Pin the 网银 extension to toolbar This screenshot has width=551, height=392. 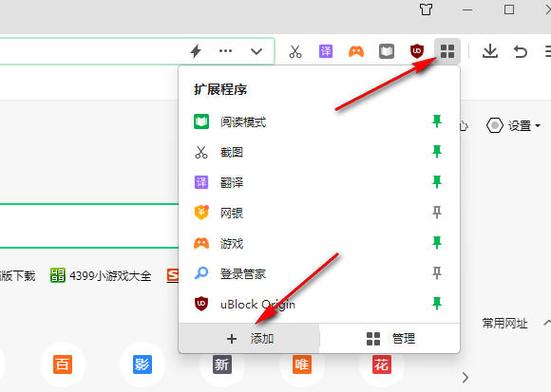coord(437,212)
